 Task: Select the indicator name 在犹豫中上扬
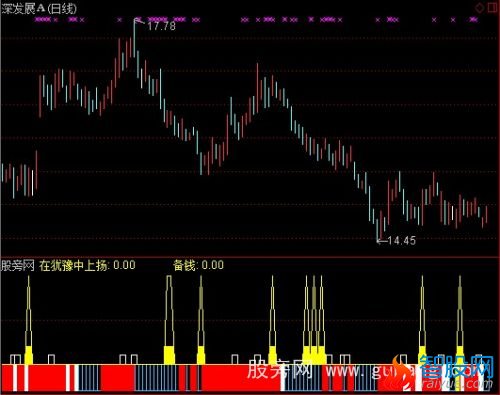[x=73, y=265]
